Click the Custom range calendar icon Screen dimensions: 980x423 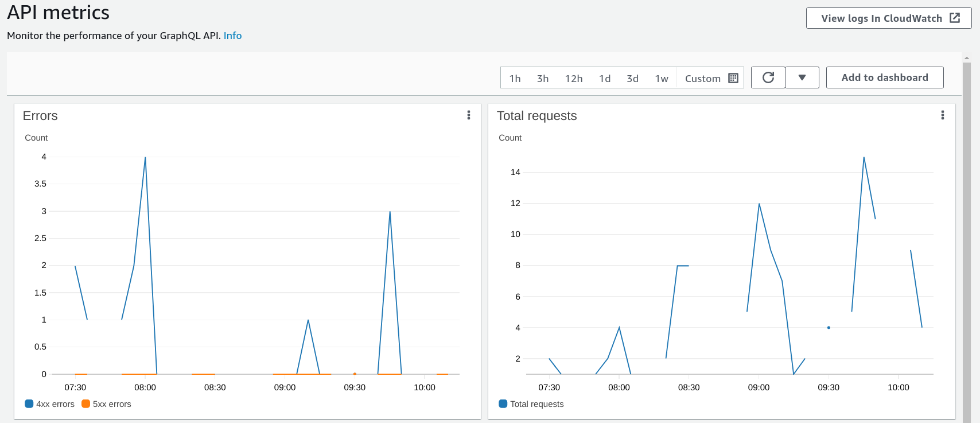[x=733, y=78]
